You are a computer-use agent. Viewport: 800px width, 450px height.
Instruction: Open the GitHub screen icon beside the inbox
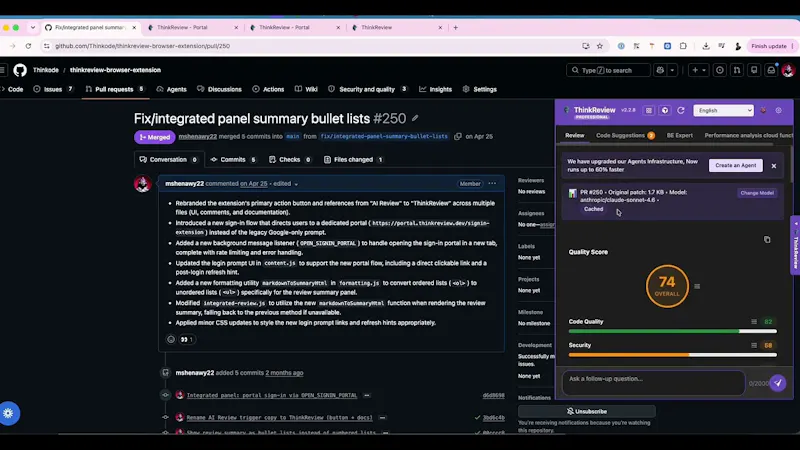point(754,70)
